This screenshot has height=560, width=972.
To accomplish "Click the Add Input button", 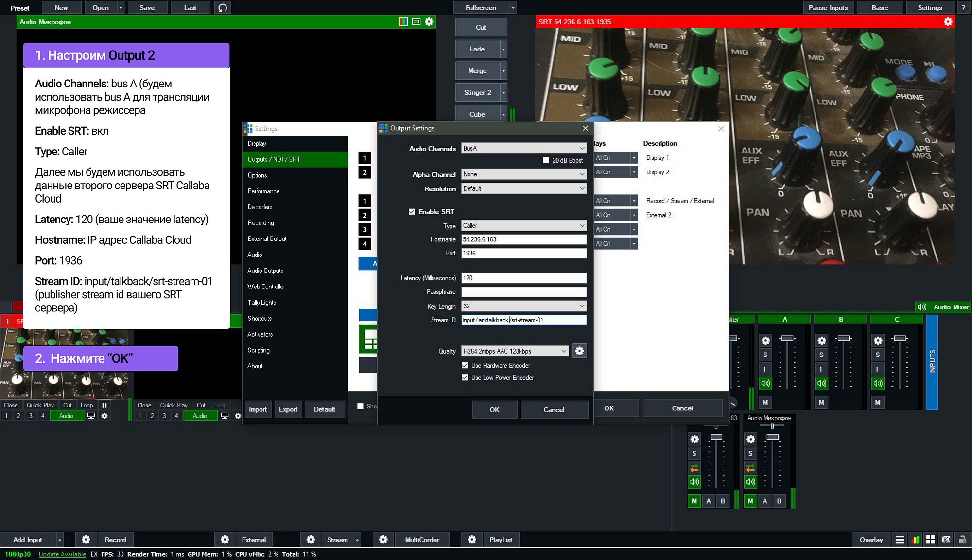I will click(x=28, y=540).
